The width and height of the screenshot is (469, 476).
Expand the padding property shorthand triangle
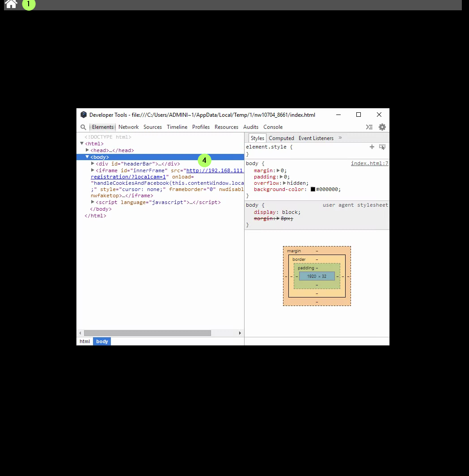[281, 177]
